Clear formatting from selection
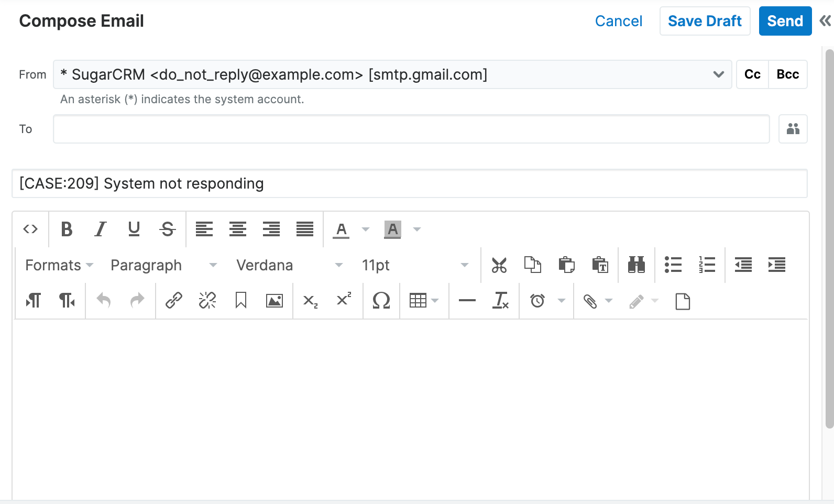This screenshot has width=834, height=504. tap(500, 301)
